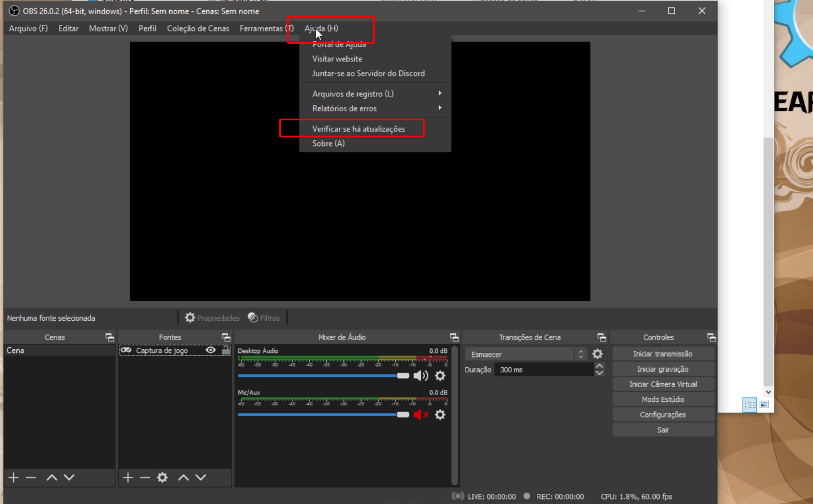Remove the selected source with the minus icon in Fontes
The width and height of the screenshot is (813, 504).
[145, 478]
